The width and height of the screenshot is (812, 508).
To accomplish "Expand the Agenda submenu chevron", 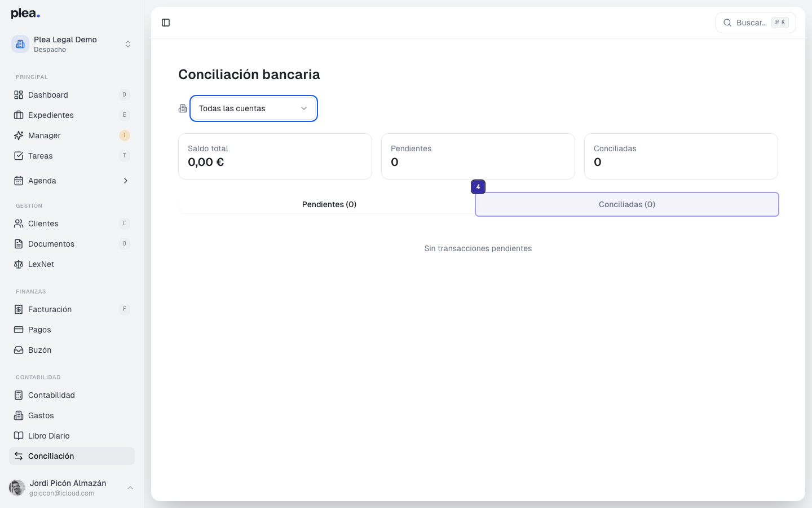I will [x=125, y=181].
